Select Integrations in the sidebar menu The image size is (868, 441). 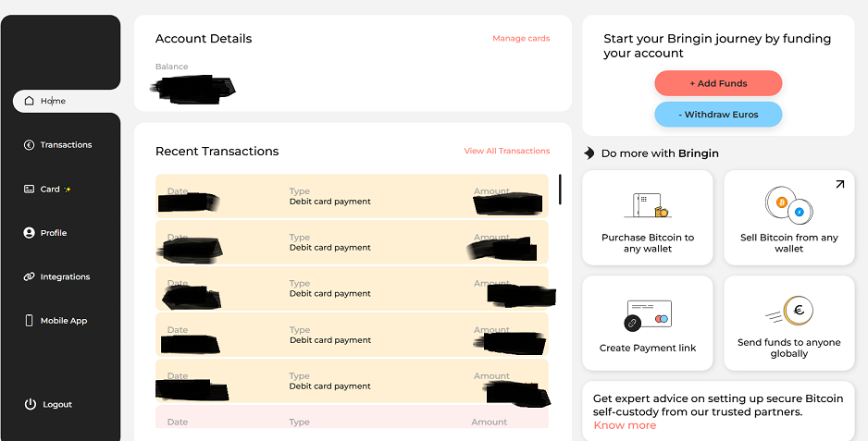pyautogui.click(x=65, y=276)
